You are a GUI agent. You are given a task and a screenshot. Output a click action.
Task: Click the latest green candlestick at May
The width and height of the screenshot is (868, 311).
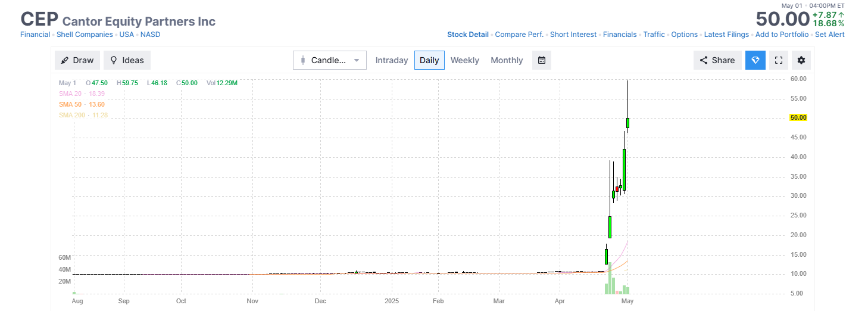[x=627, y=123]
